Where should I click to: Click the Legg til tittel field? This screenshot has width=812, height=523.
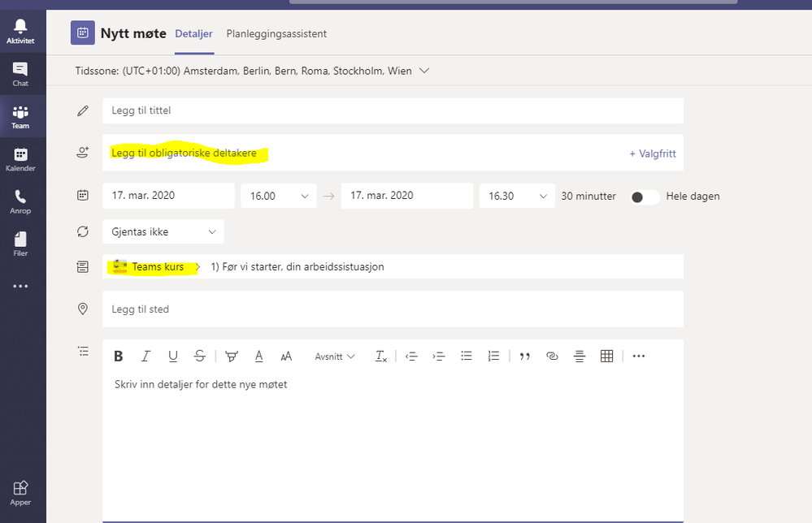(393, 110)
